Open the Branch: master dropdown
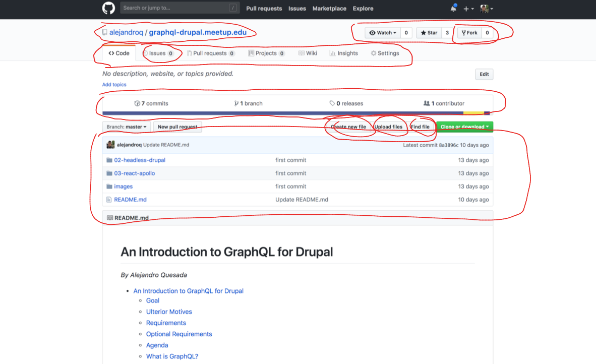Viewport: 596px width, 364px height. 127,127
